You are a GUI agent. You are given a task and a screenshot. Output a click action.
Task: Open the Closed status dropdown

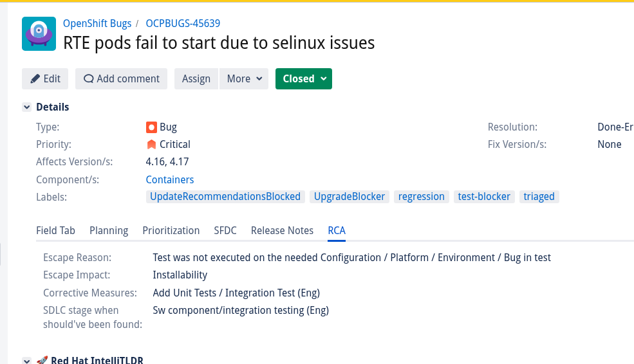(x=304, y=78)
